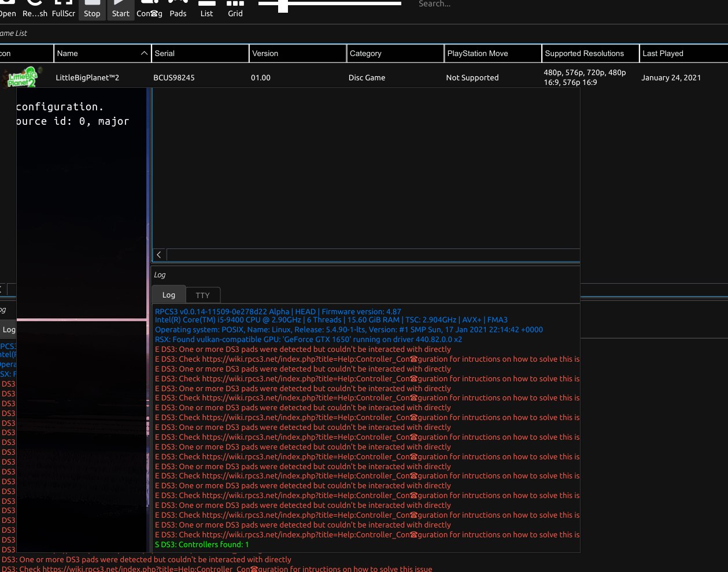Toggle fullscreen with the FullScr button
The height and width of the screenshot is (572, 728).
(64, 9)
